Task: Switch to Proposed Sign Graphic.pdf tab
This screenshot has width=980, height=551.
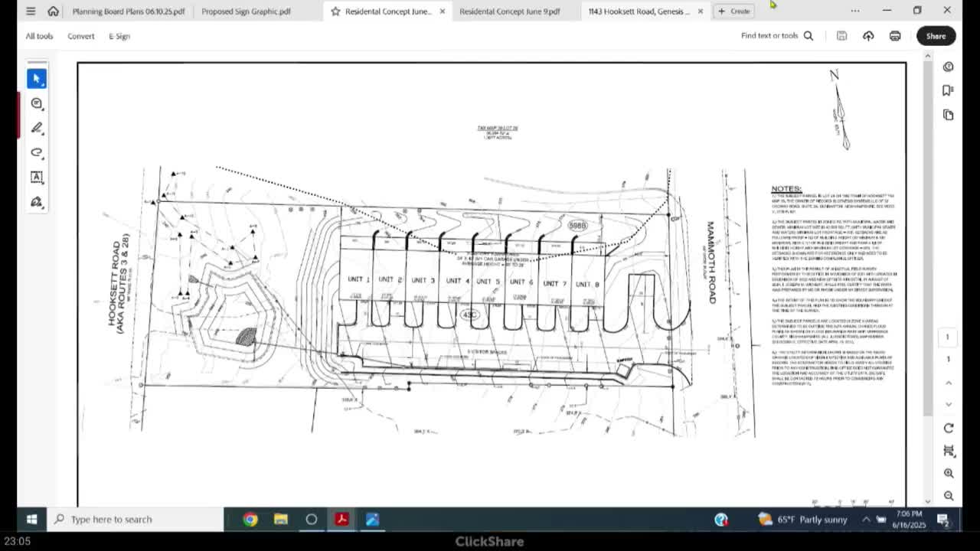Action: click(x=246, y=11)
